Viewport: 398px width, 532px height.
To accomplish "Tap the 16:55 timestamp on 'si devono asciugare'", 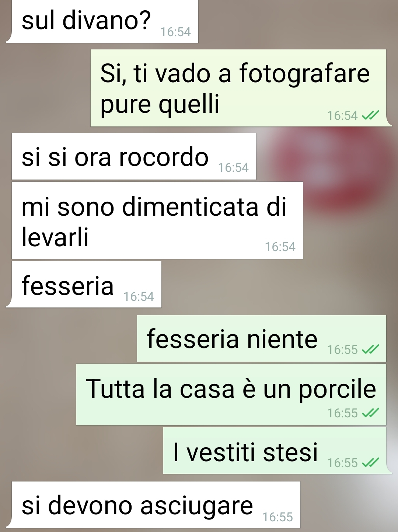I will coord(277,517).
